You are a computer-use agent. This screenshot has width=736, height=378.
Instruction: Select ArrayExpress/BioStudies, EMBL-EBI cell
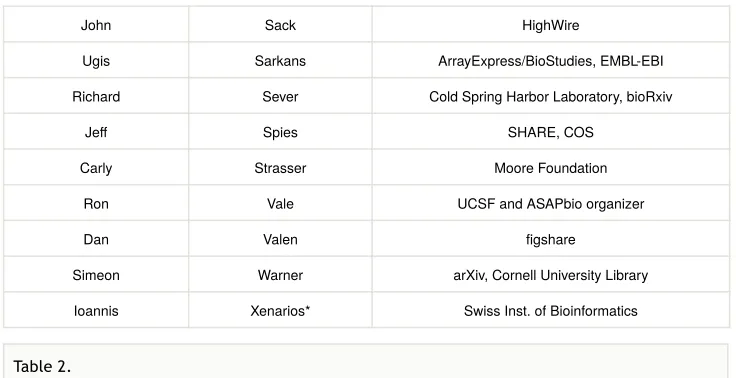[551, 61]
